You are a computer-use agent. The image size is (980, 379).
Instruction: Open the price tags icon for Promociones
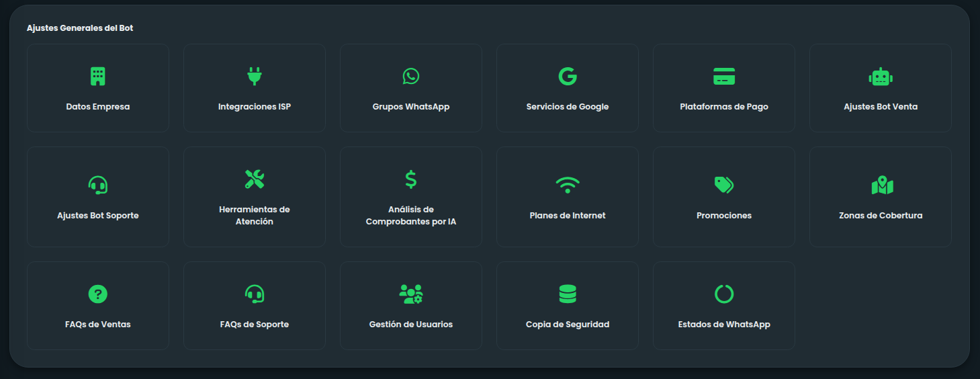click(724, 185)
